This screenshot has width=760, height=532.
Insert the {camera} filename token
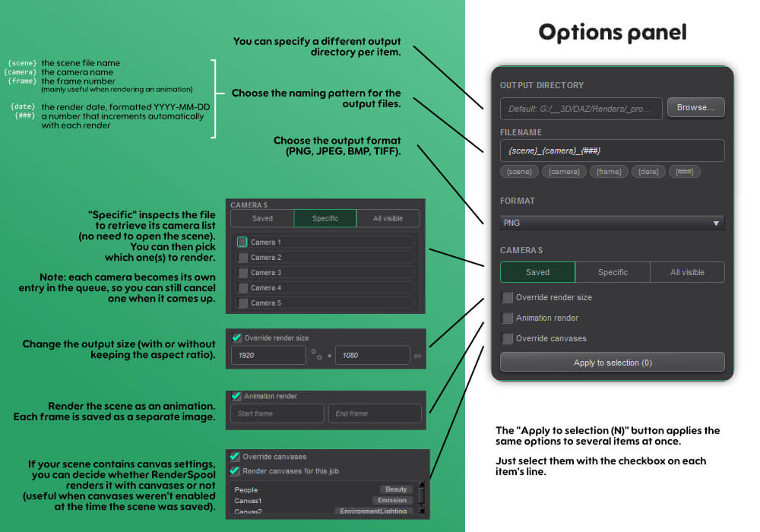click(564, 172)
